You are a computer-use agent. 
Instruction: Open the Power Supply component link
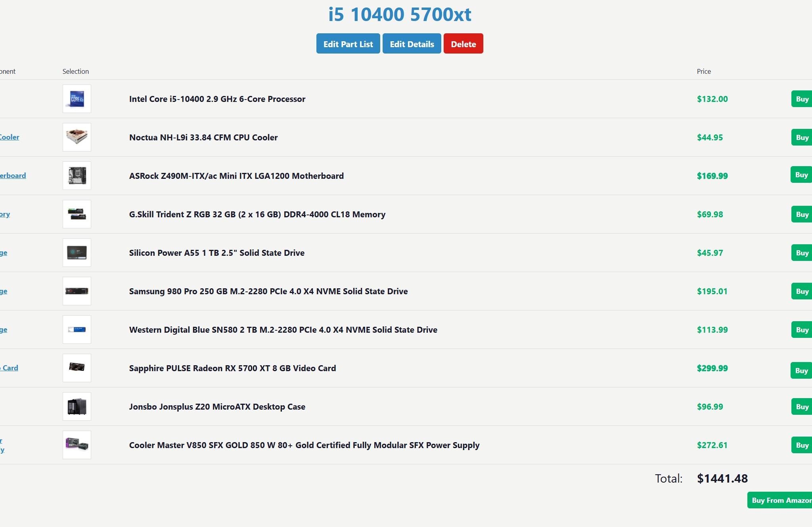coord(2,445)
